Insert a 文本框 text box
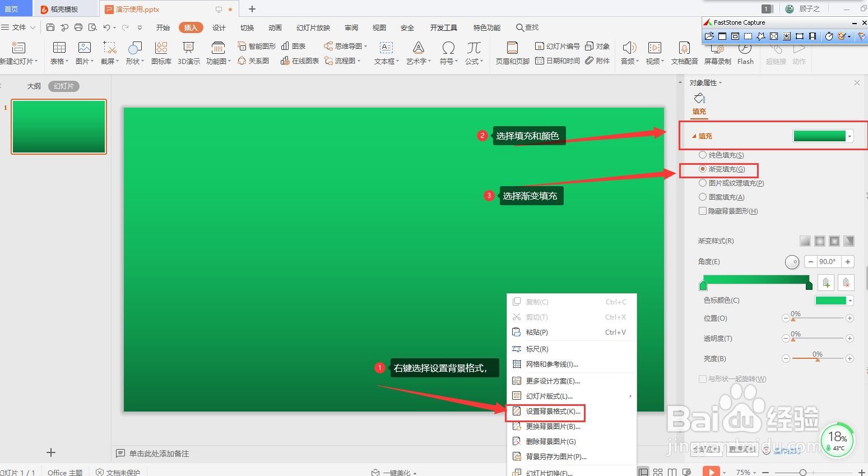This screenshot has height=476, width=868. [x=386, y=53]
